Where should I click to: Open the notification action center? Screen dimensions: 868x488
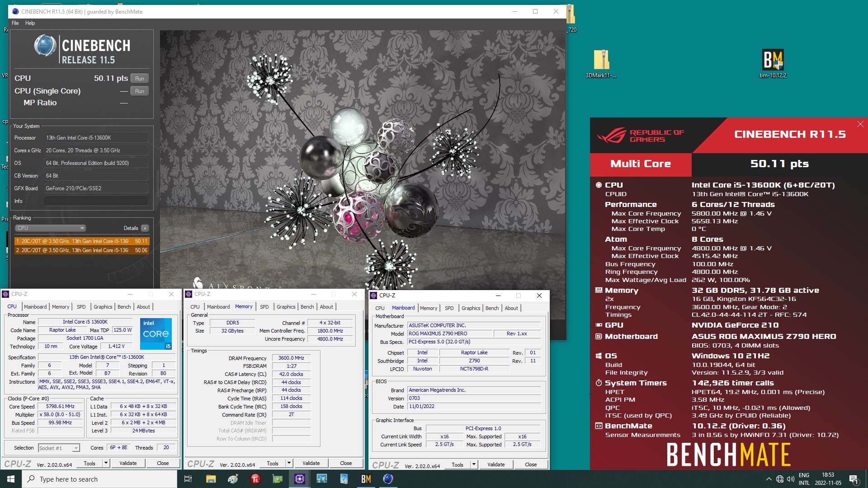click(854, 479)
